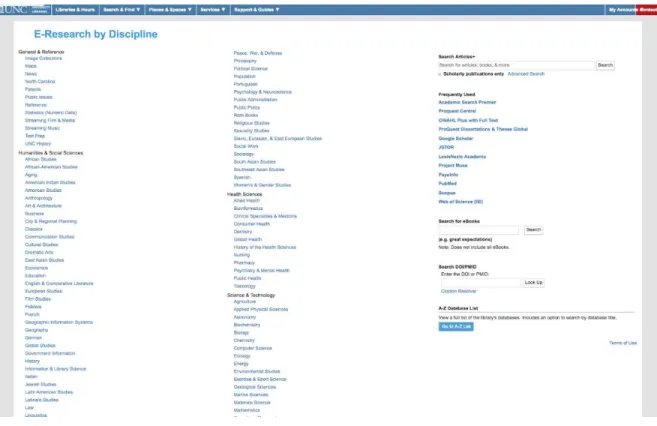
Task: Expand the Search & Find dropdown
Action: tap(122, 10)
